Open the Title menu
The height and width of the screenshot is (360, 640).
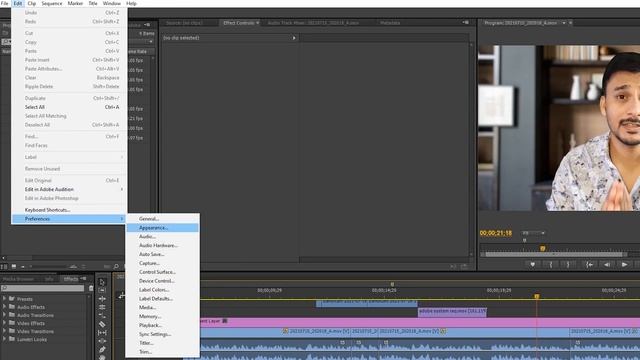(93, 3)
